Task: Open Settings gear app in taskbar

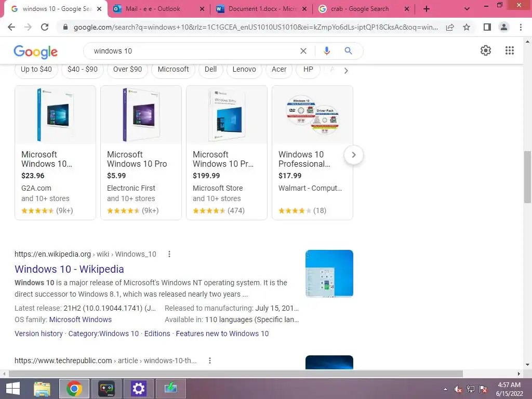Action: tap(138, 389)
